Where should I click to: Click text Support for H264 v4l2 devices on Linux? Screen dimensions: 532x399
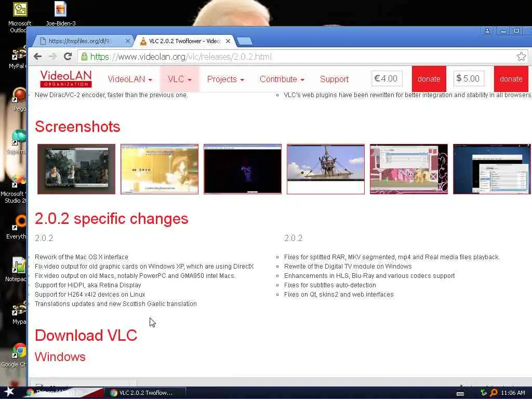coord(90,294)
